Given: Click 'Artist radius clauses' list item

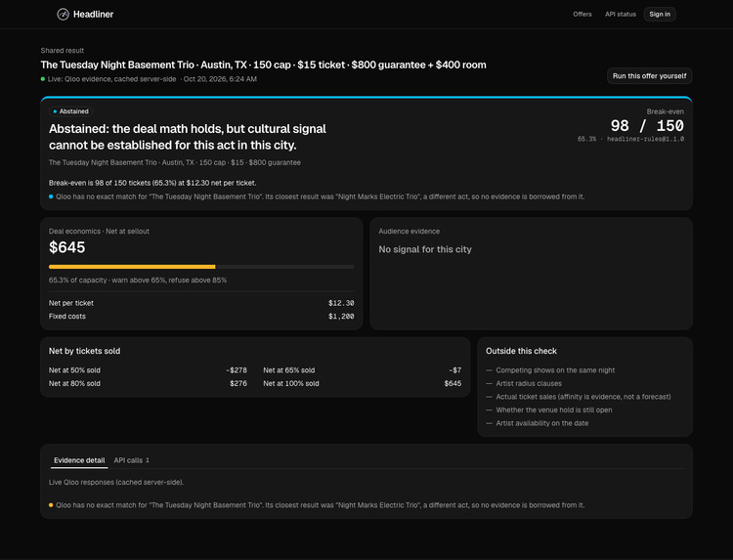Looking at the screenshot, I should 529,383.
